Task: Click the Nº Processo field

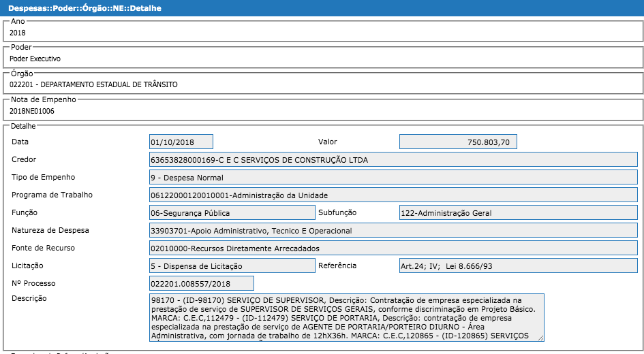Action: (x=201, y=283)
